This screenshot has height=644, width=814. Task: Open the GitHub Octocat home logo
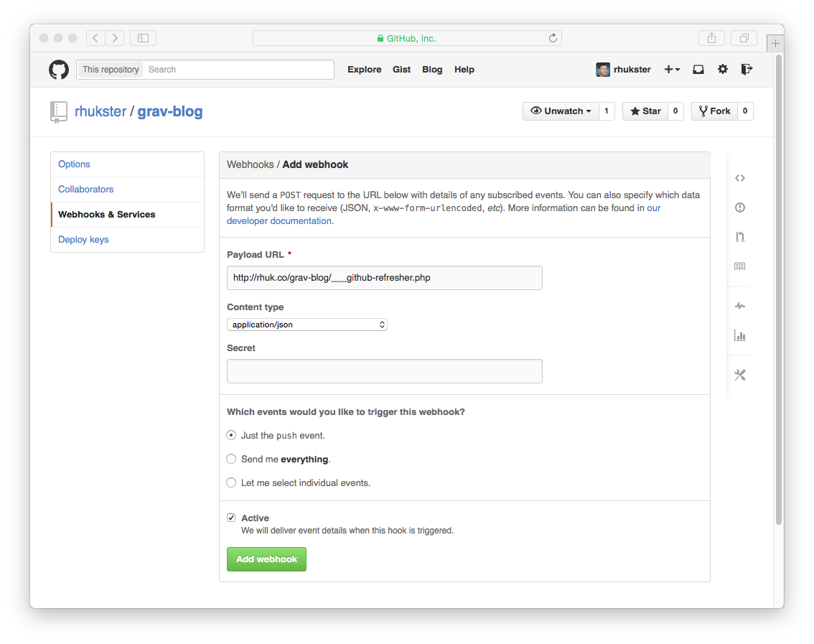59,70
